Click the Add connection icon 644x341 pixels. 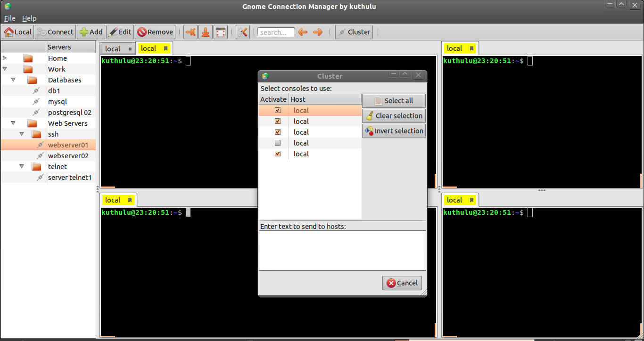91,32
